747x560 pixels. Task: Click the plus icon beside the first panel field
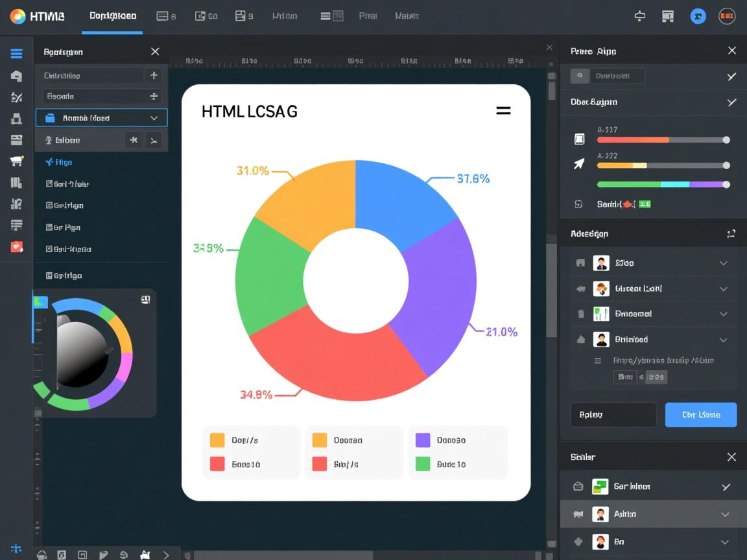pyautogui.click(x=154, y=76)
